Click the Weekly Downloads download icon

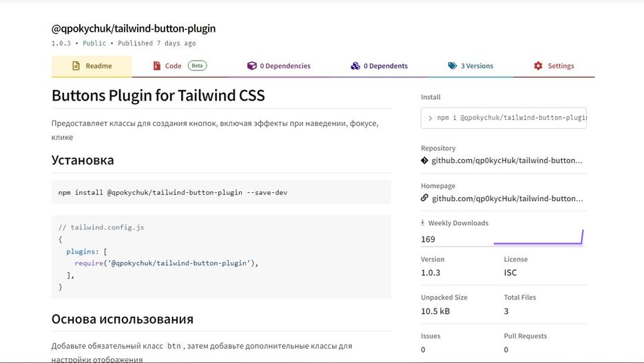coord(423,222)
